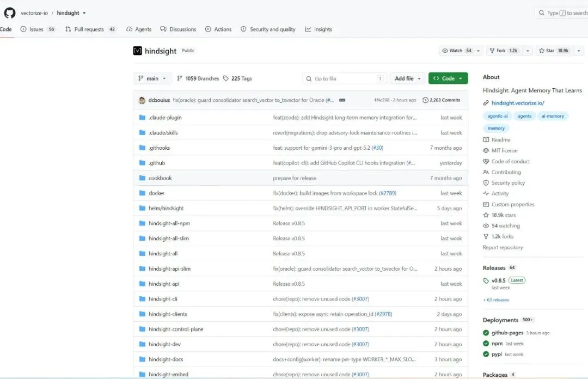Viewport: 588px width, 379px height.
Task: Select the ai-memory topic tag
Action: coord(553,116)
